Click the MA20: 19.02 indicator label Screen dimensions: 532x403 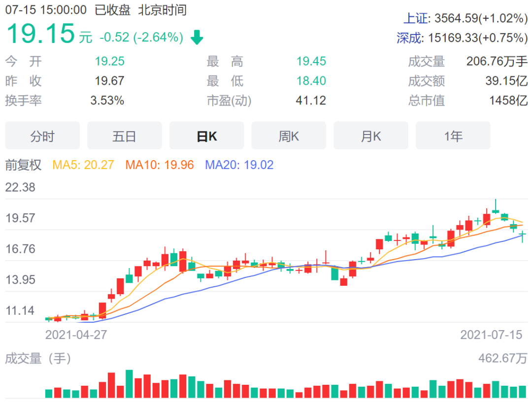click(x=239, y=165)
